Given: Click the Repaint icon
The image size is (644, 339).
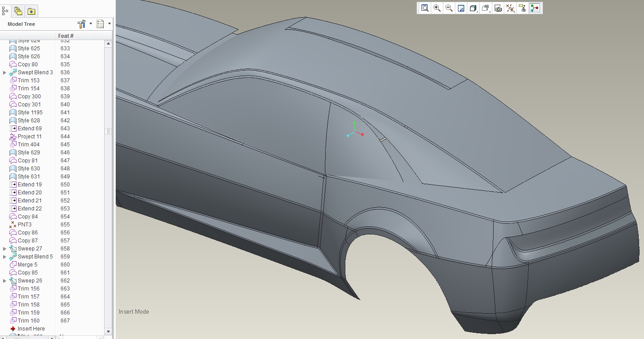Looking at the screenshot, I should 461,8.
